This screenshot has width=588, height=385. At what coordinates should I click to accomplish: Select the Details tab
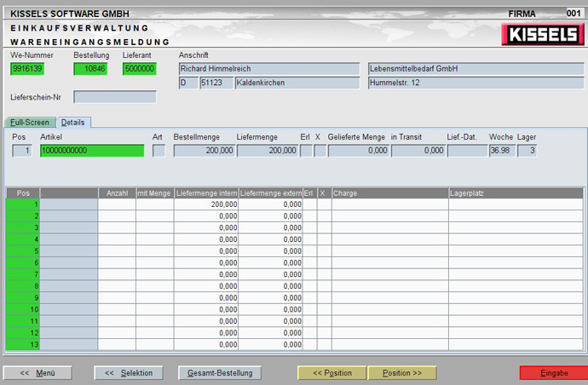[73, 123]
